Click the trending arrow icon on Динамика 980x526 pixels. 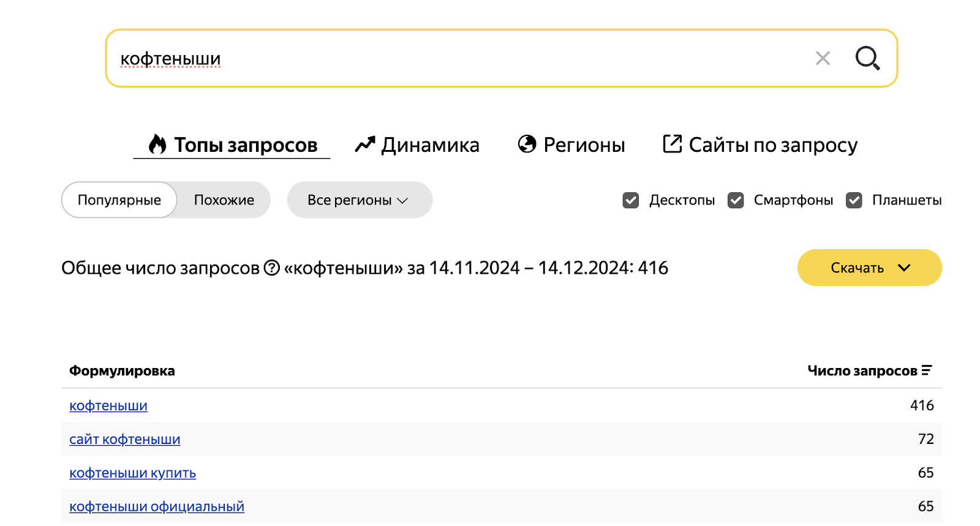point(364,145)
